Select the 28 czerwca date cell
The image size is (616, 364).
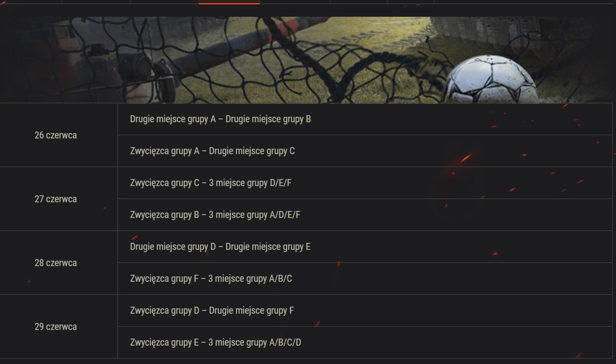(x=58, y=262)
